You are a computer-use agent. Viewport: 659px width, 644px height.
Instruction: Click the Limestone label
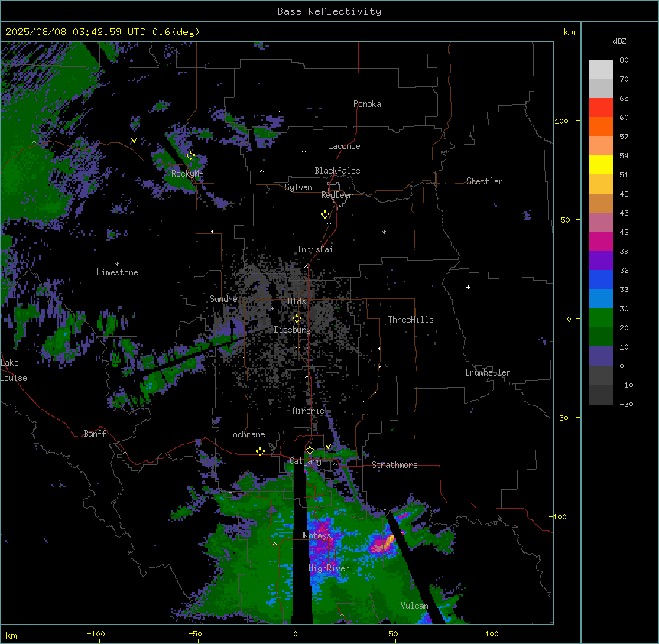tap(117, 272)
